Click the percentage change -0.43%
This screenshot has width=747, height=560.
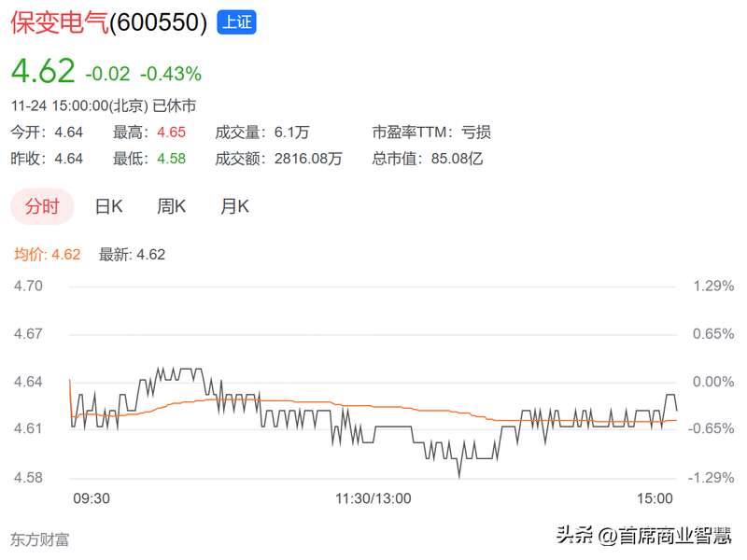pyautogui.click(x=171, y=74)
